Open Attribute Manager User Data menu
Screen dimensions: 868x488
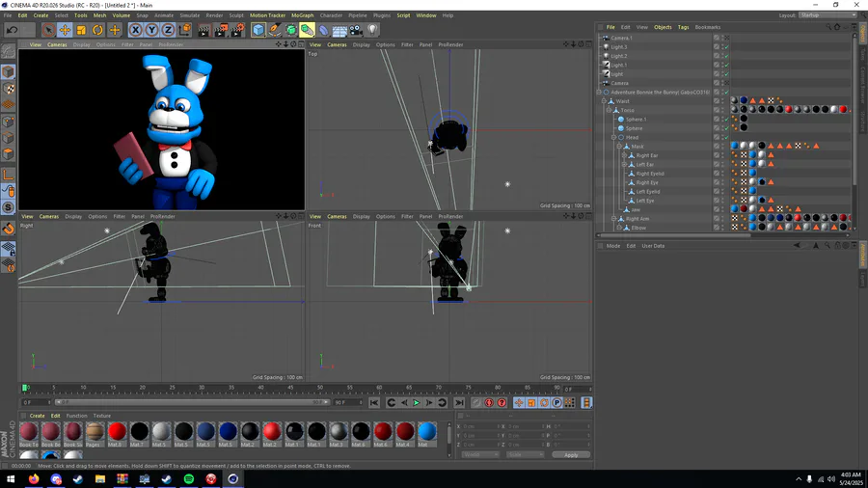tap(653, 246)
